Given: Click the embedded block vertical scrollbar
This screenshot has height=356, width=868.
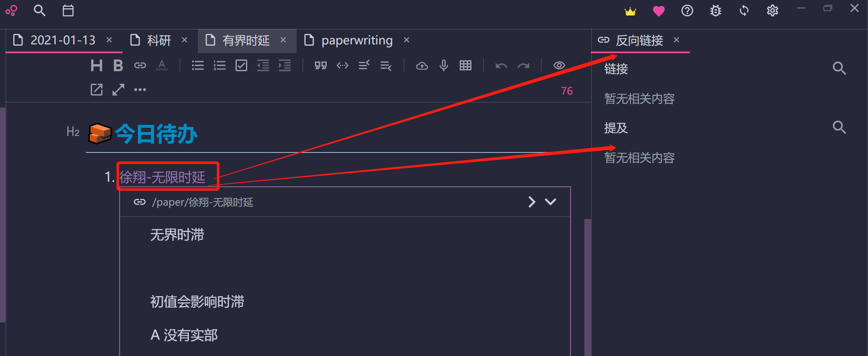Looking at the screenshot, I should (x=587, y=287).
